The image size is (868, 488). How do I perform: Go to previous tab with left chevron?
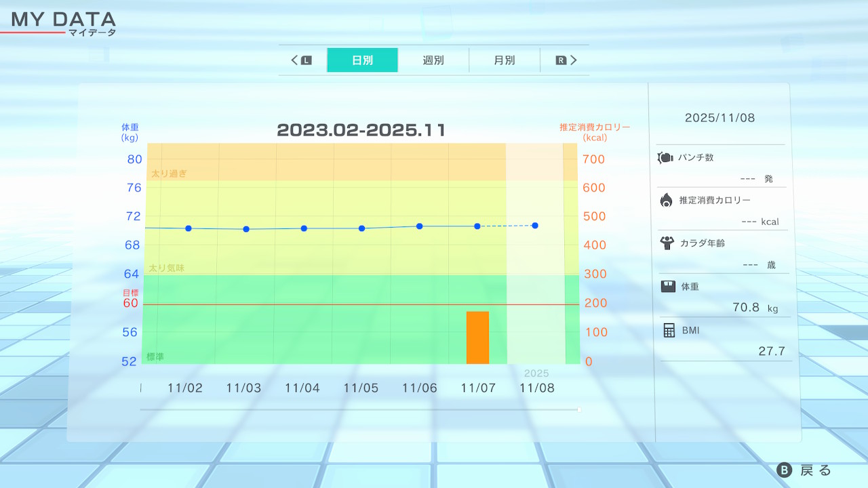[295, 60]
